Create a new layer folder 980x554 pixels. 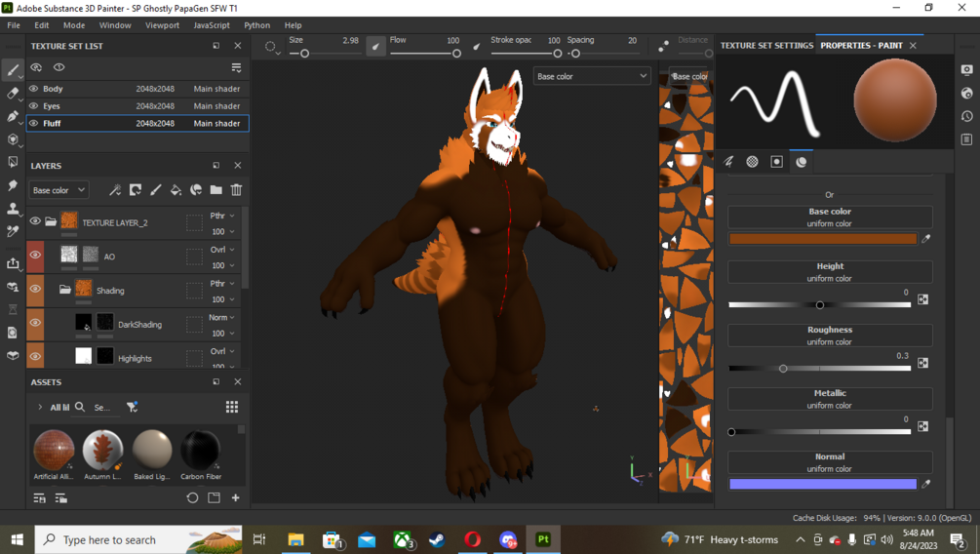[216, 190]
